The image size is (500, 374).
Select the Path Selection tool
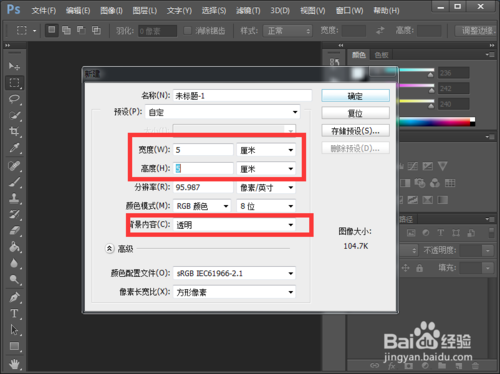coord(14,330)
